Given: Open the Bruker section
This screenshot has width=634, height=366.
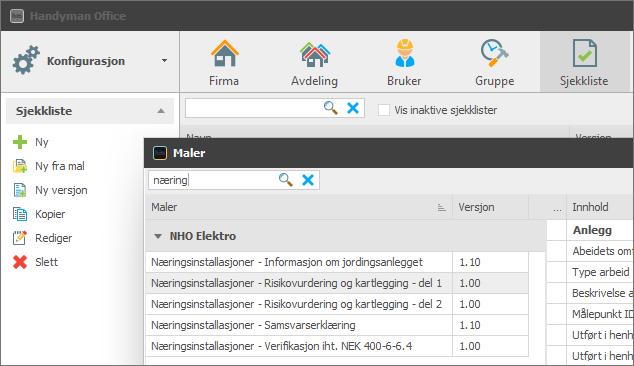Looking at the screenshot, I should click(404, 63).
